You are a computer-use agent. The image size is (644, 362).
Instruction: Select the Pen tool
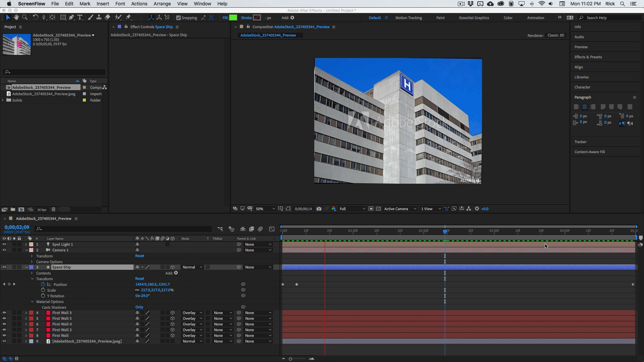pyautogui.click(x=71, y=17)
